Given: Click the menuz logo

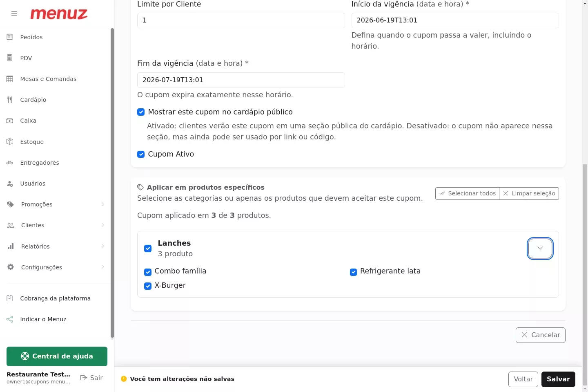Looking at the screenshot, I should coord(59,14).
